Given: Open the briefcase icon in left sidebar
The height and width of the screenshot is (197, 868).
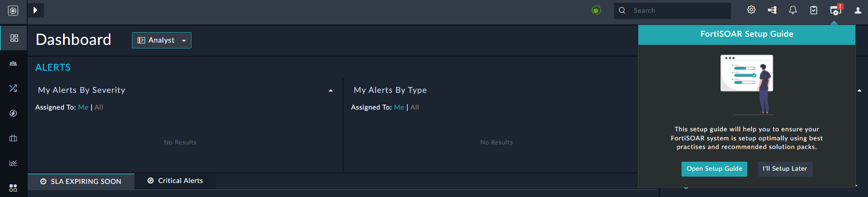Looking at the screenshot, I should 13,138.
